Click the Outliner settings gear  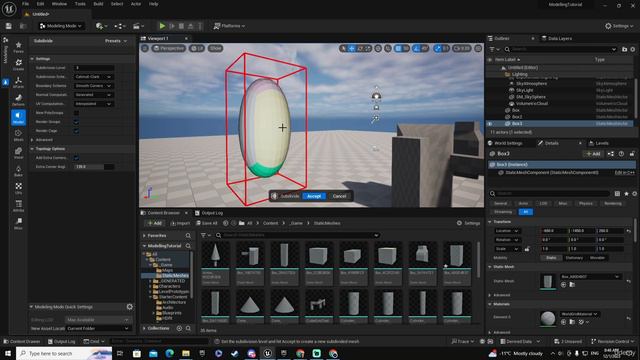pyautogui.click(x=633, y=49)
